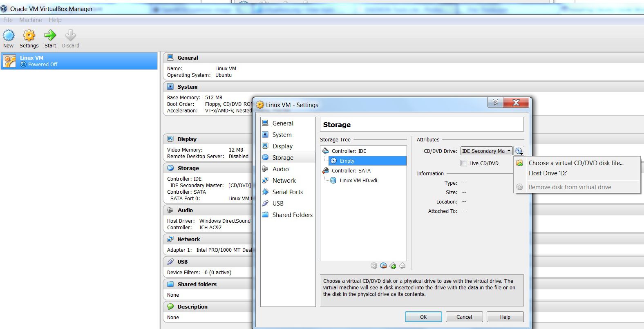Open Shared Folders category in Settings
This screenshot has width=644, height=329.
tap(288, 215)
